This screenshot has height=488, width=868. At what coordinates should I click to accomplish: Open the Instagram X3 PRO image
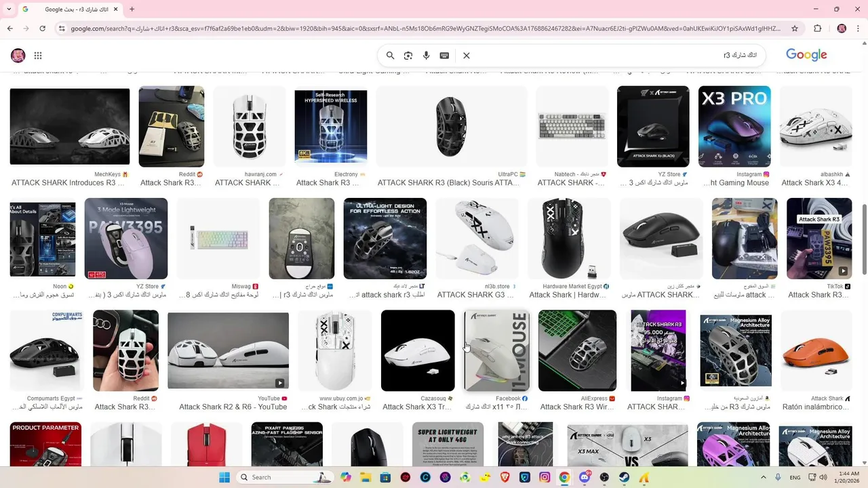point(734,126)
